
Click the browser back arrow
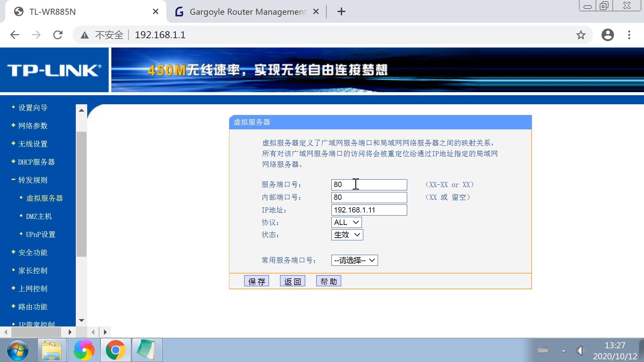click(14, 35)
